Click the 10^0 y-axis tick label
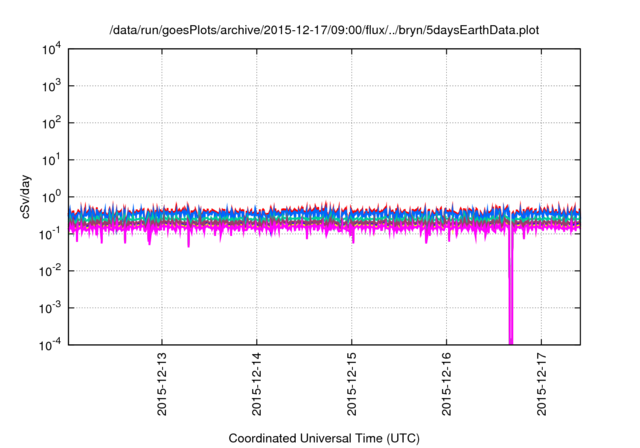Screen dimensions: 640x448 51,197
